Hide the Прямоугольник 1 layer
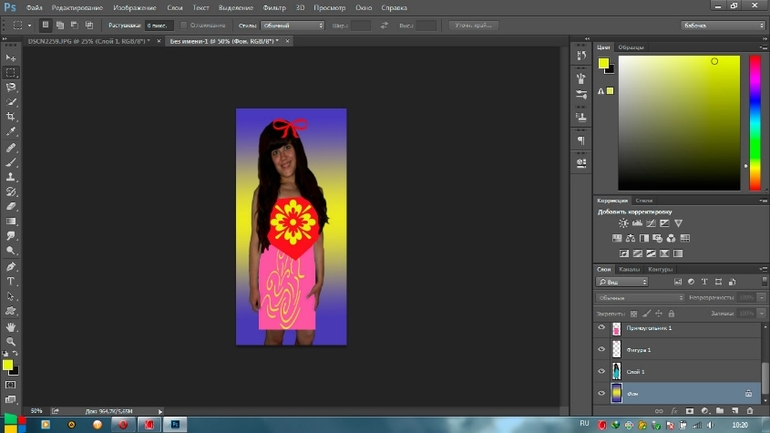Image resolution: width=770 pixels, height=433 pixels. click(602, 328)
